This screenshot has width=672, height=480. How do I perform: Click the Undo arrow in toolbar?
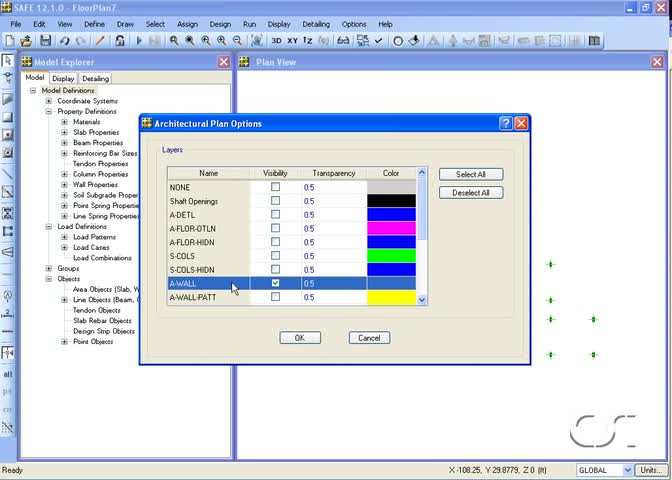63,41
